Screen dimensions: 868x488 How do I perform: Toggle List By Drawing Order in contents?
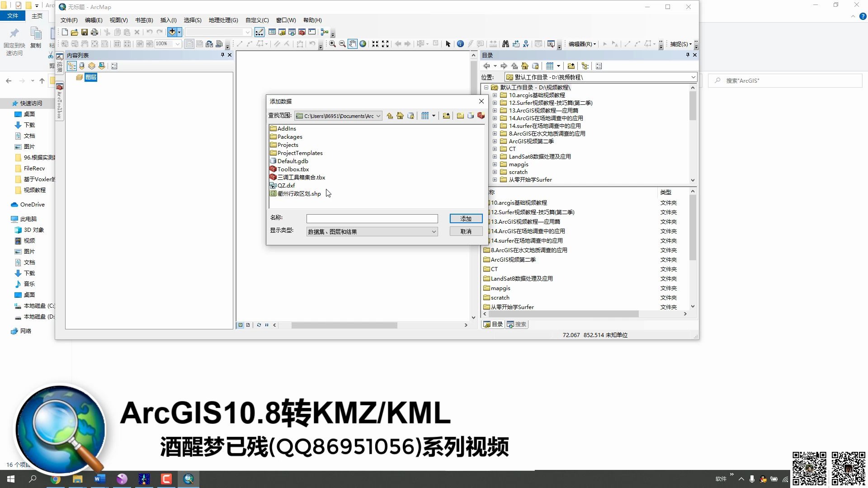click(72, 66)
